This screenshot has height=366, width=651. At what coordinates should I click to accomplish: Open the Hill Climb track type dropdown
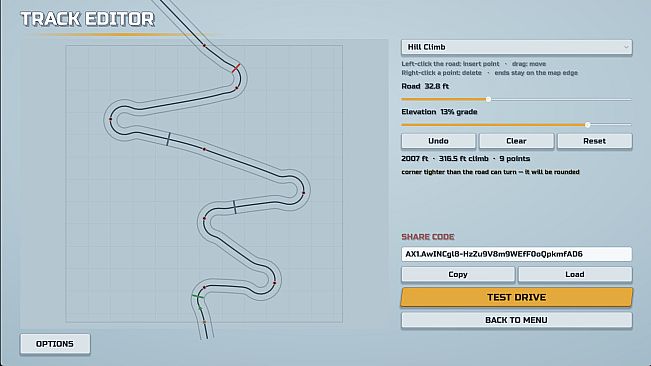pos(516,47)
